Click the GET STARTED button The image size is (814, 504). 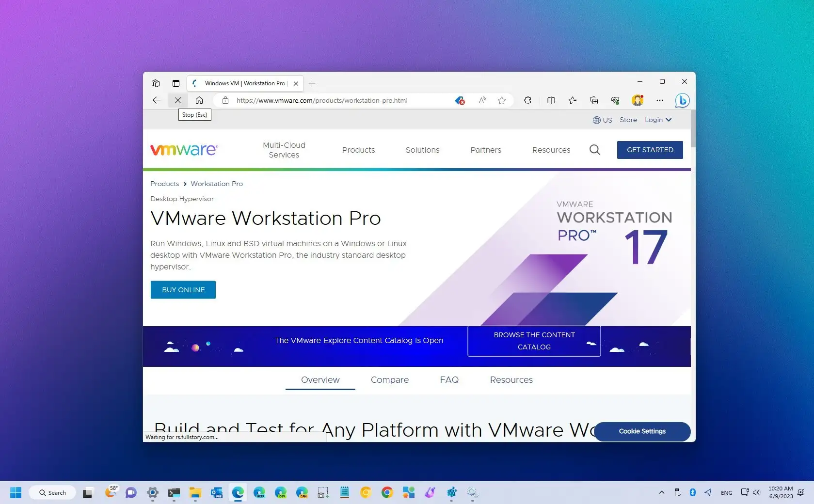(x=650, y=150)
